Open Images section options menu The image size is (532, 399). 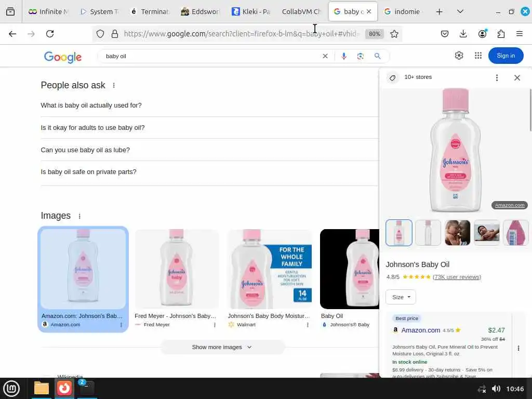[x=79, y=216]
